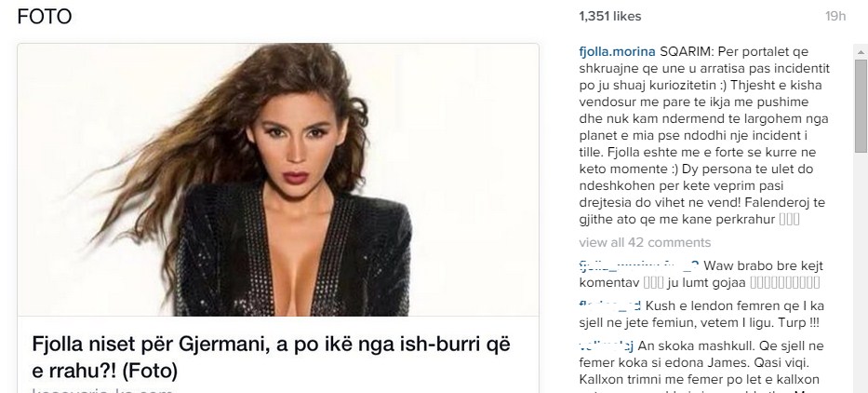
Task: Click the comments panel scrollbar thumb
Action: pos(861,105)
